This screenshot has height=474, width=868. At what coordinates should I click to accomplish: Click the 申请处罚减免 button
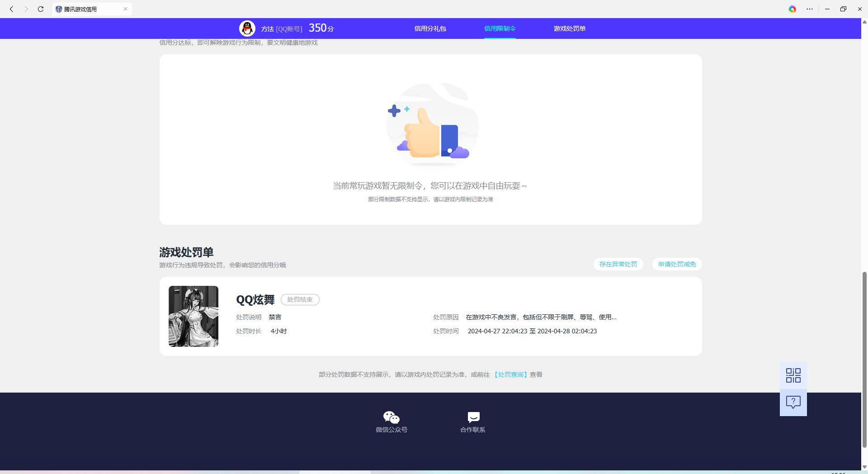(676, 264)
